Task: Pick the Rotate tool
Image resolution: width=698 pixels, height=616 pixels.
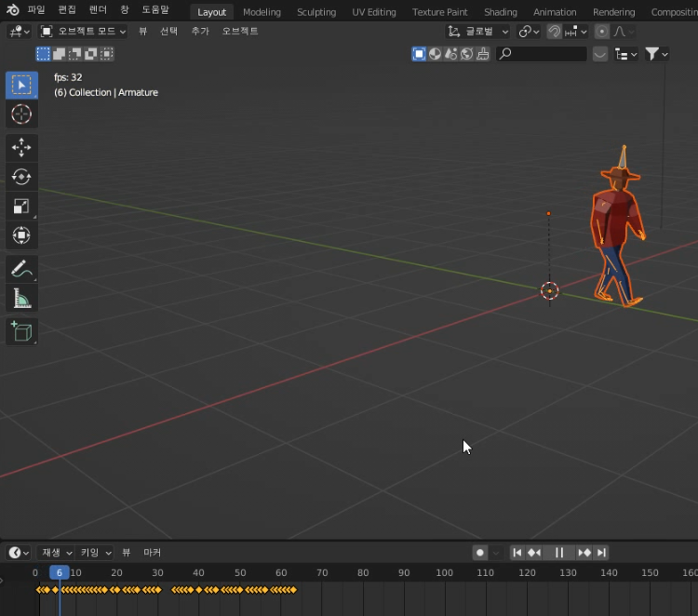Action: (x=21, y=177)
